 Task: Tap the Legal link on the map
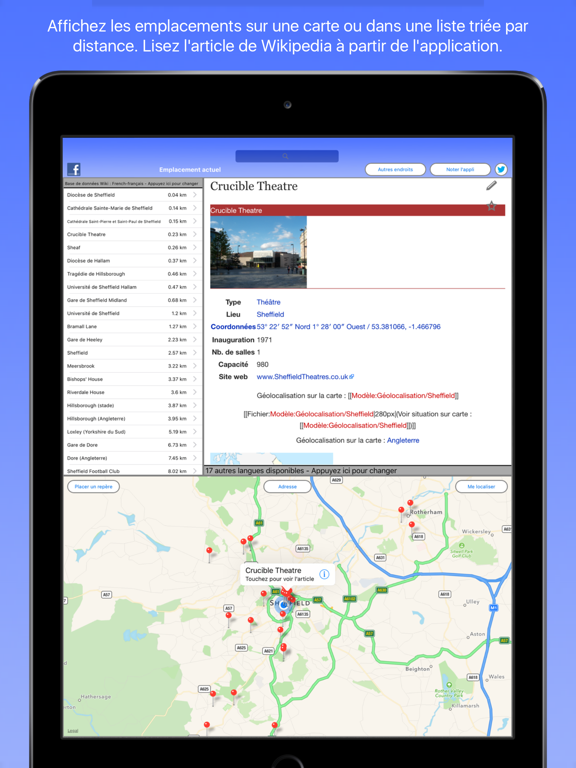(72, 731)
